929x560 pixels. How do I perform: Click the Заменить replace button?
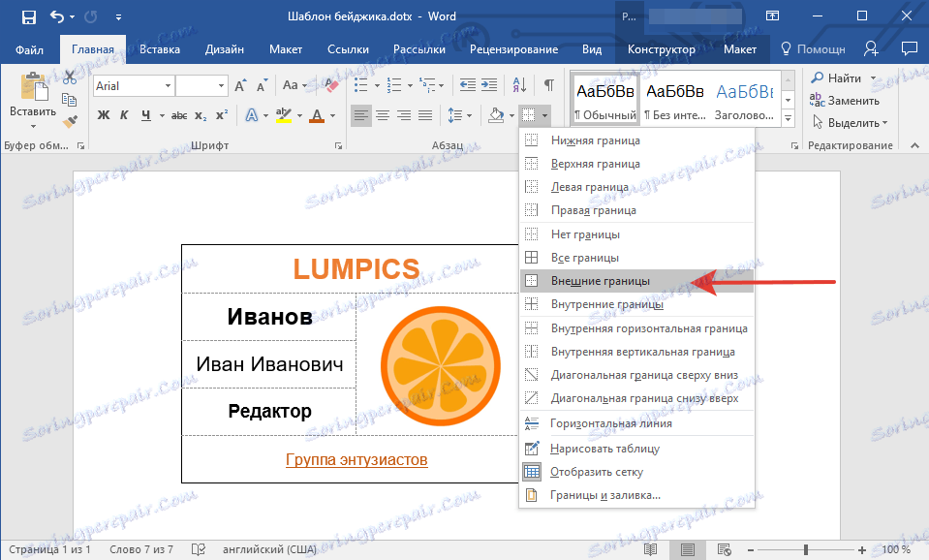pyautogui.click(x=845, y=100)
